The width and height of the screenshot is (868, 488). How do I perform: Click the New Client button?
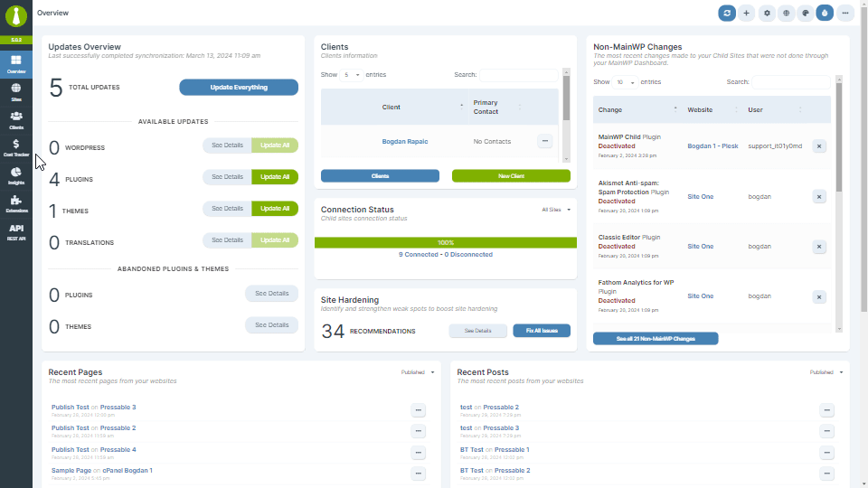pos(511,176)
